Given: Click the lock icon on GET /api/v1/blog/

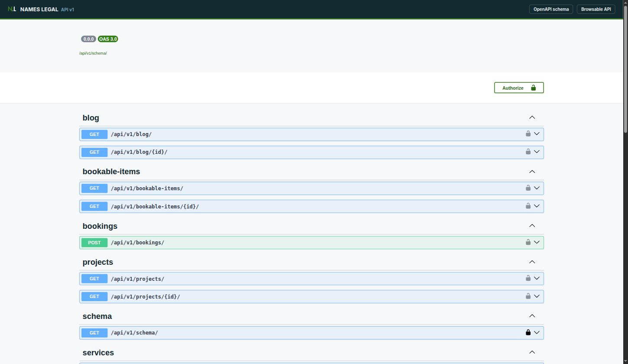Looking at the screenshot, I should tap(528, 133).
